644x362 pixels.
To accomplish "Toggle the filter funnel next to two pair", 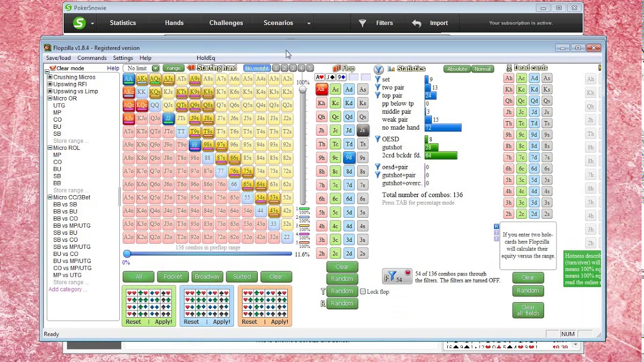I will point(378,87).
